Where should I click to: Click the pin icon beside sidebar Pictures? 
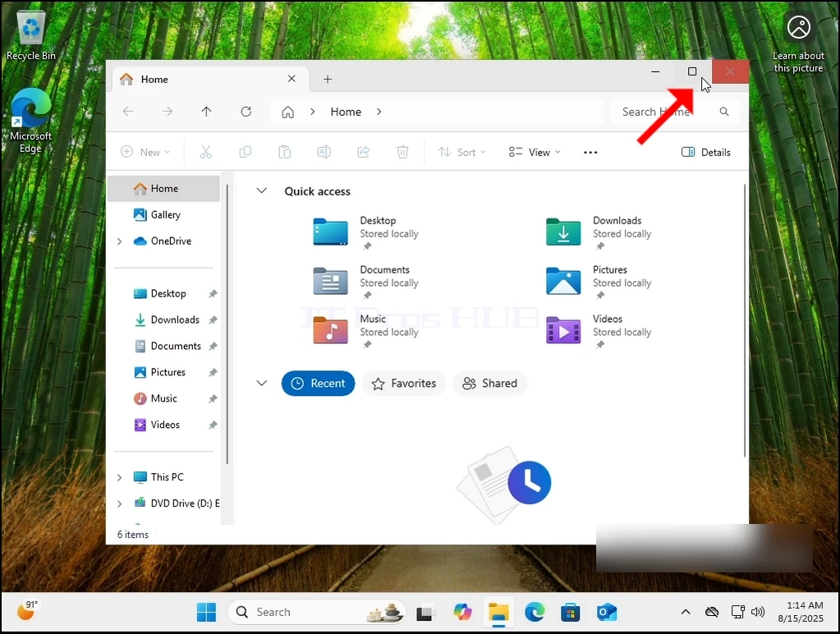[x=213, y=373]
